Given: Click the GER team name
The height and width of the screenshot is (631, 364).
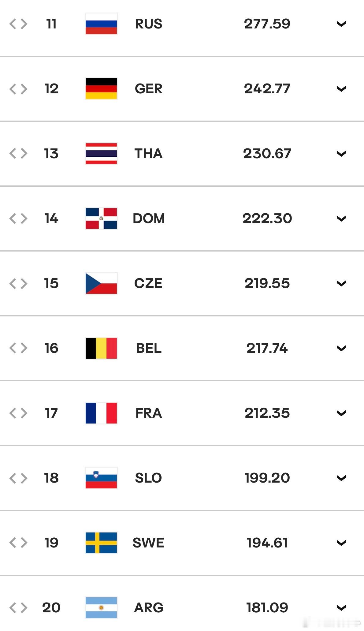Looking at the screenshot, I should coord(149,89).
